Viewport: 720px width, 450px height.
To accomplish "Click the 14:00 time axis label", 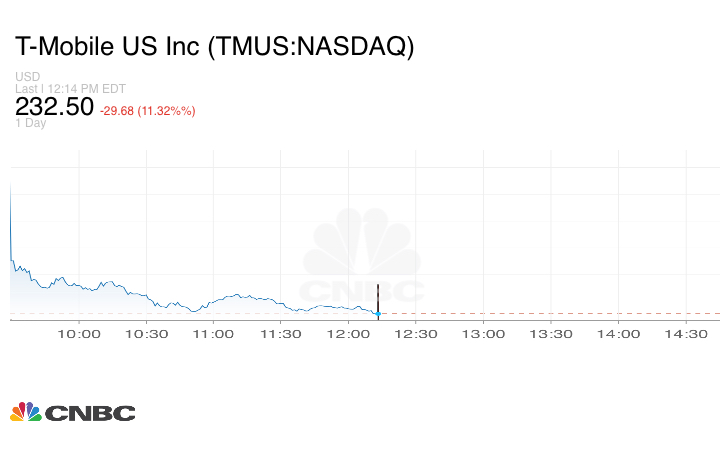I will (x=618, y=334).
